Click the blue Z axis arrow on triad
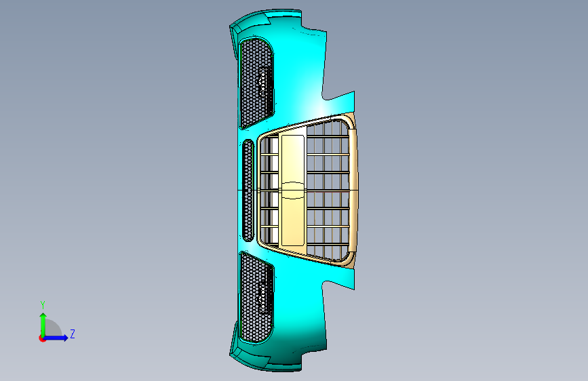 click(x=56, y=338)
